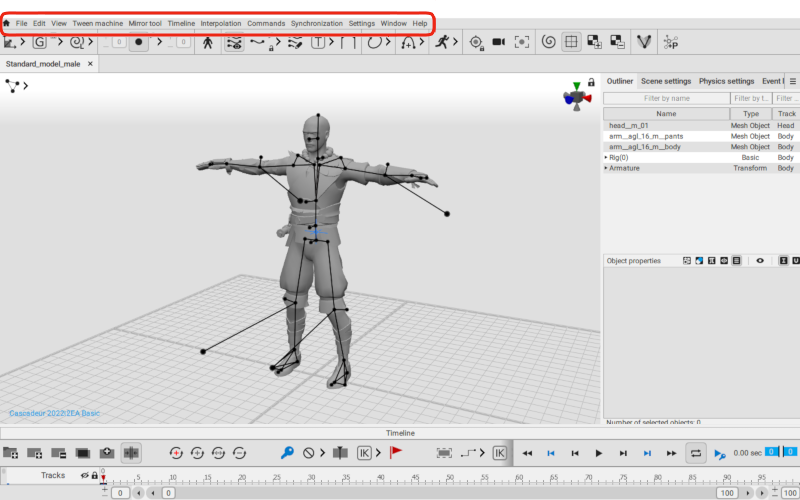The width and height of the screenshot is (800, 500).
Task: Click the spiral icon in top toolbar
Action: 548,42
